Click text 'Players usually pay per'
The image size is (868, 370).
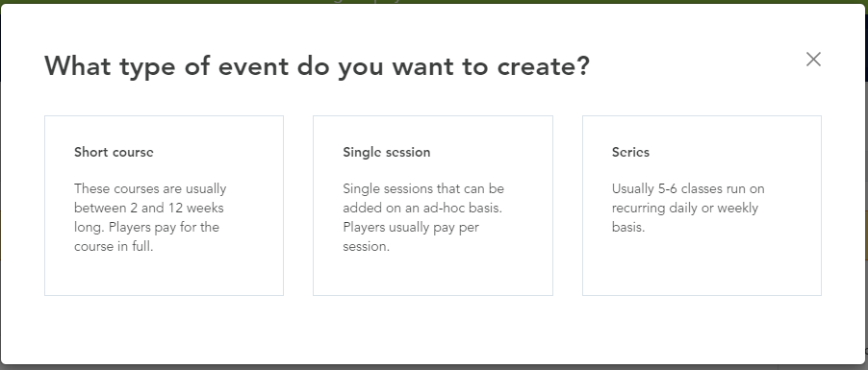(411, 228)
